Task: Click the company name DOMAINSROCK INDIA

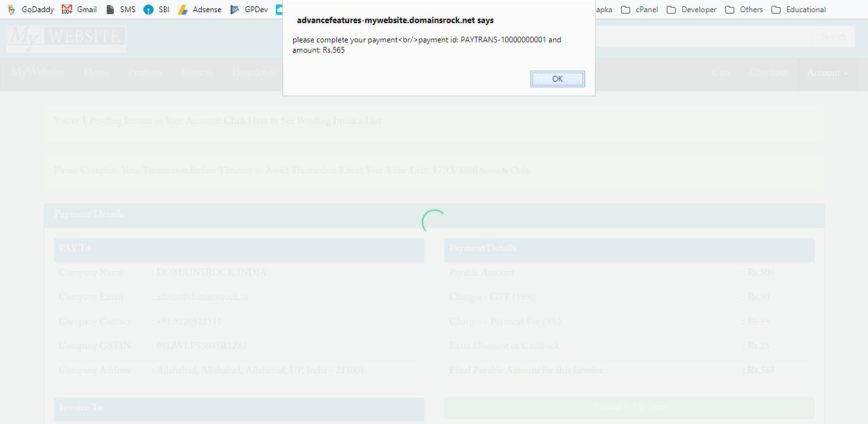Action: click(x=211, y=272)
